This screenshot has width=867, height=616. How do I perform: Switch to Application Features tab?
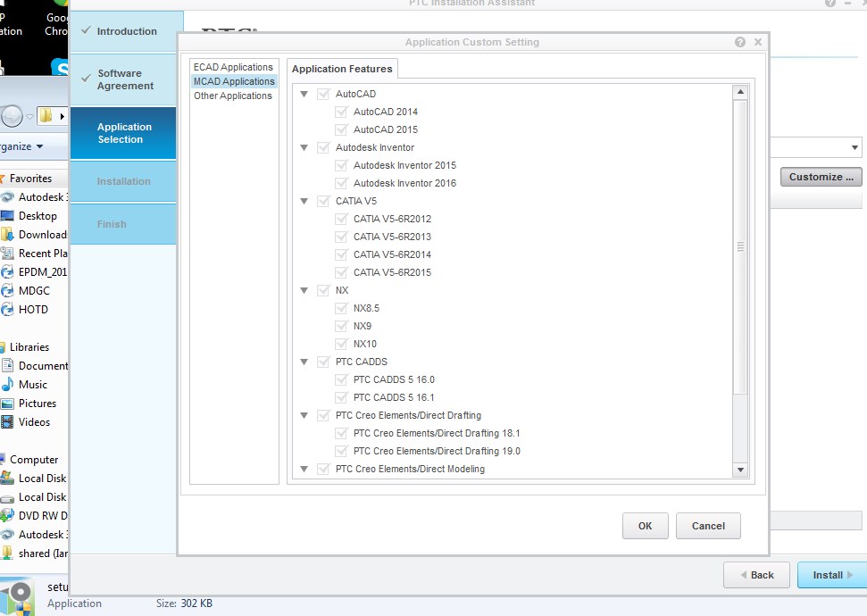[x=342, y=69]
